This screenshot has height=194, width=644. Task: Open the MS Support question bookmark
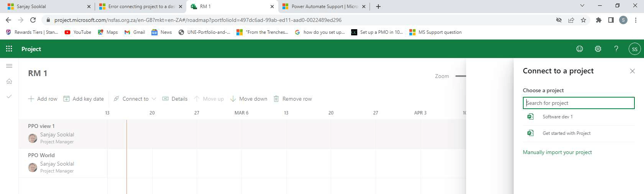[x=435, y=32]
